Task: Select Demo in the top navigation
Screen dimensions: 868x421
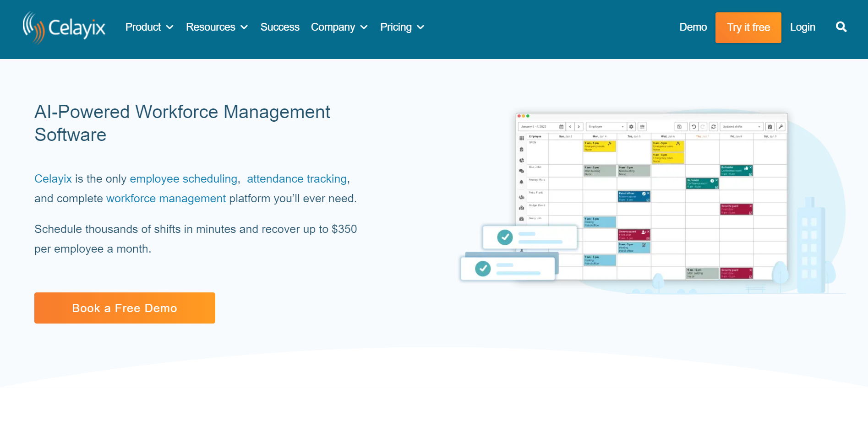Action: [693, 27]
